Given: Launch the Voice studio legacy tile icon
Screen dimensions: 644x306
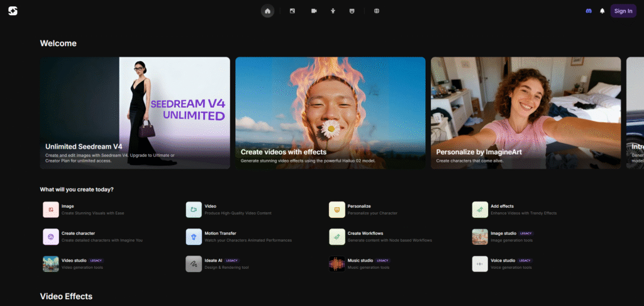Looking at the screenshot, I should 480,264.
